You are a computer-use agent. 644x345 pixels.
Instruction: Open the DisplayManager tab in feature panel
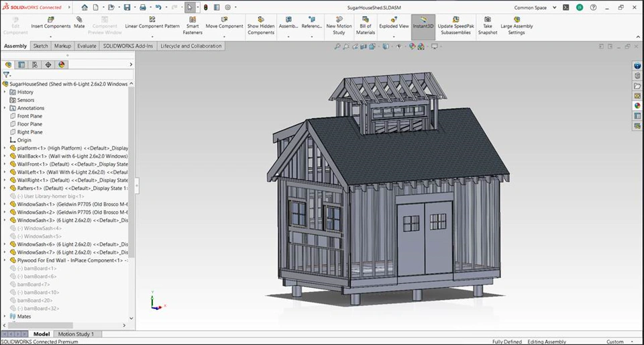62,65
